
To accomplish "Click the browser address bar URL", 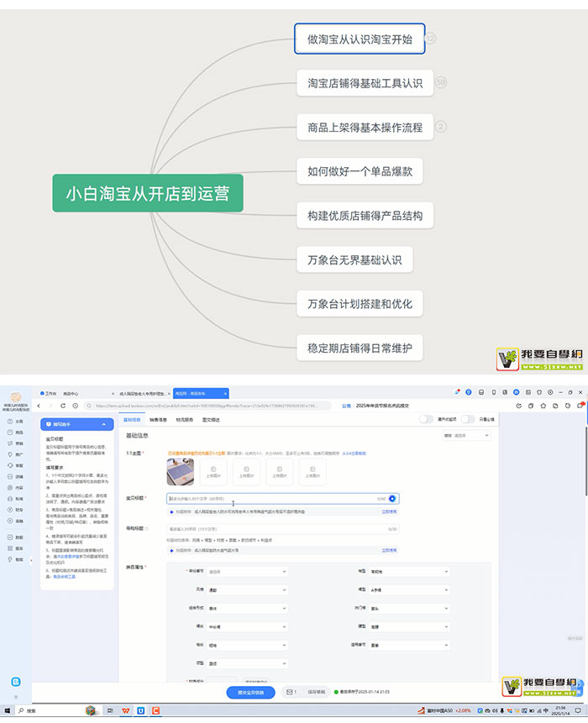I will (x=207, y=406).
